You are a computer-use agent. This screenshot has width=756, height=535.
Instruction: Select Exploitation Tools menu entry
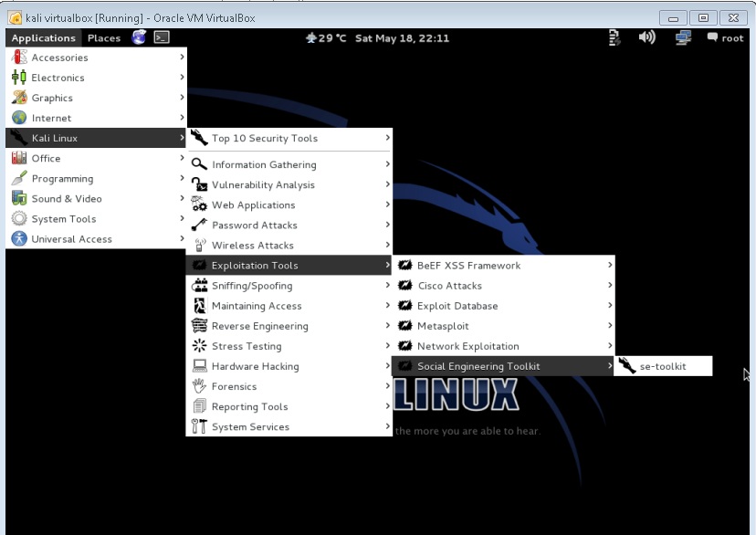tap(289, 265)
